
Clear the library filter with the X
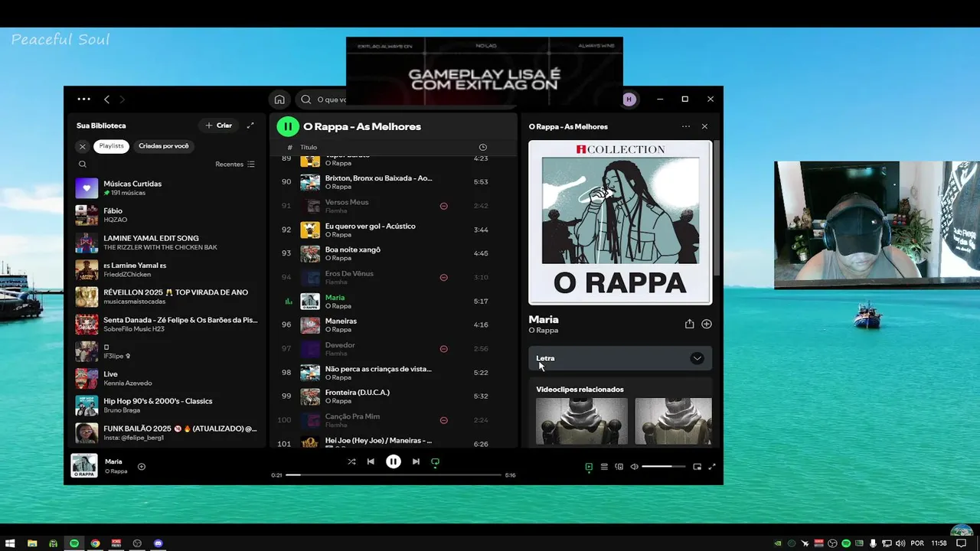[x=83, y=146]
